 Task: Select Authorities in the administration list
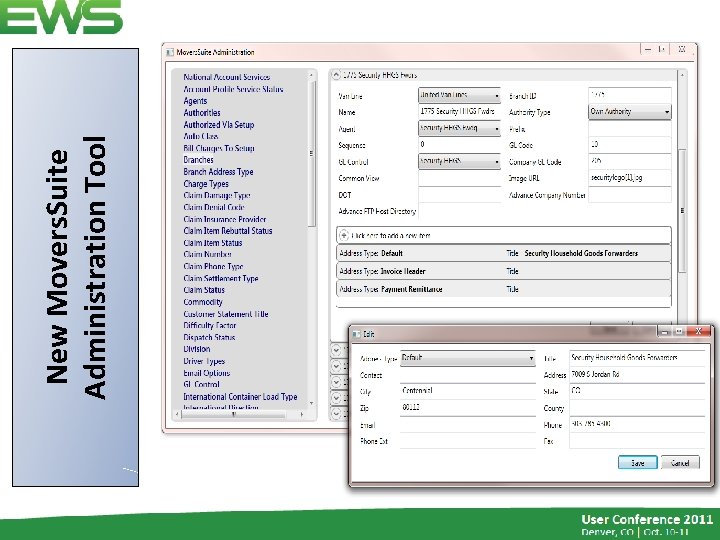(202, 112)
